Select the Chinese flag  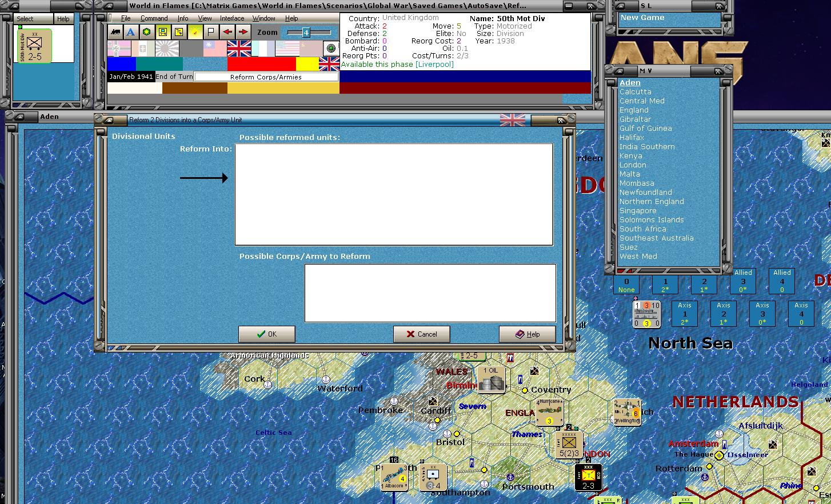(215, 49)
